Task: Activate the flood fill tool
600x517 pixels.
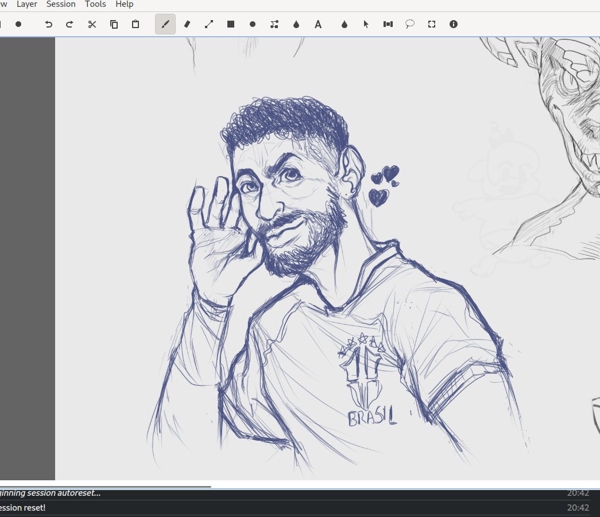Action: point(296,24)
